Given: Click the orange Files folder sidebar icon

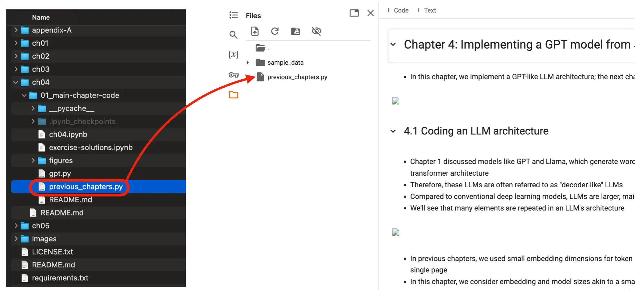Looking at the screenshot, I should tap(233, 95).
